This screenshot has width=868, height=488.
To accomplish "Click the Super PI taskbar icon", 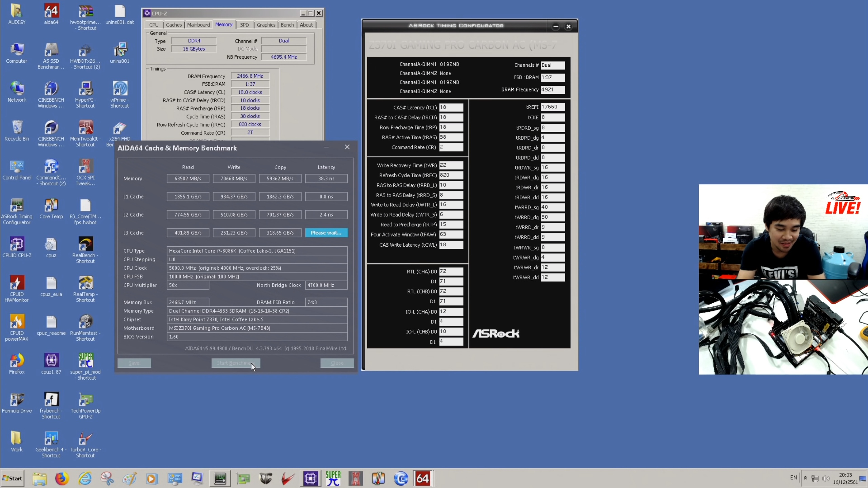I will (x=333, y=478).
